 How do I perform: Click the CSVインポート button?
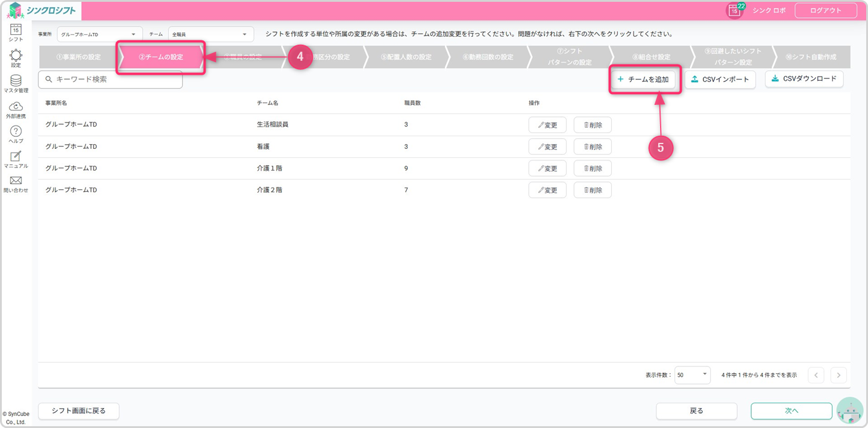pyautogui.click(x=720, y=80)
